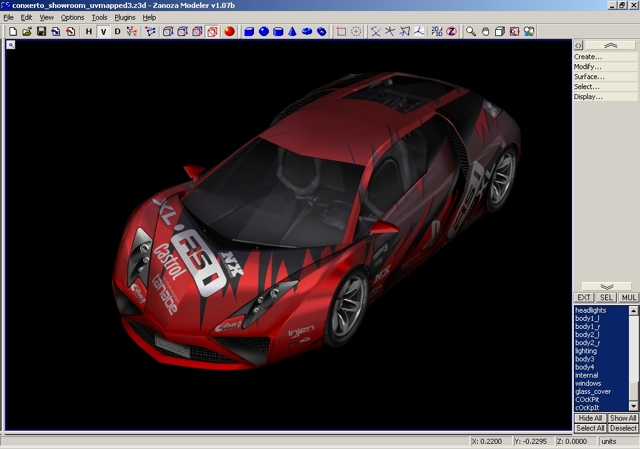Create a blue cube primitive

249,31
